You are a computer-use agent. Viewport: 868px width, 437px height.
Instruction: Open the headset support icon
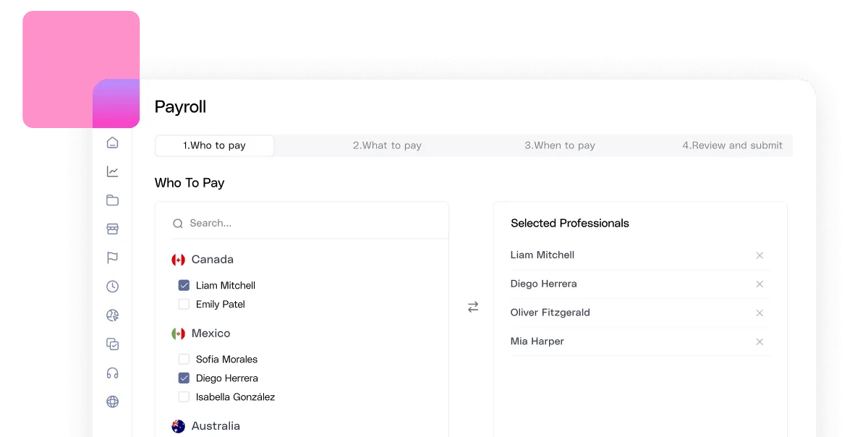[112, 373]
